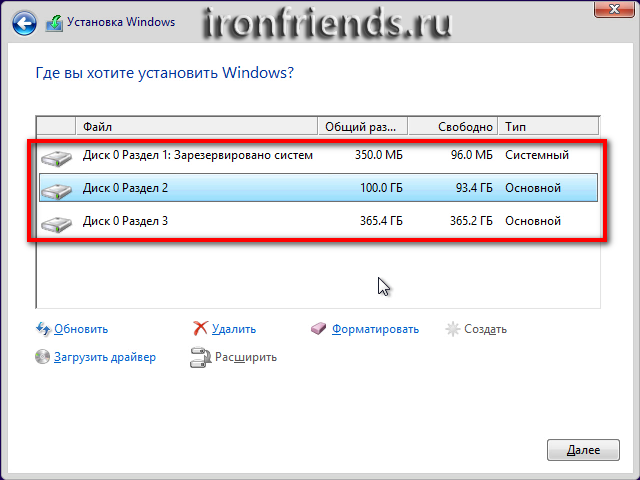Viewport: 640px width, 480px height.
Task: Click the Создать starburst icon
Action: 453,329
